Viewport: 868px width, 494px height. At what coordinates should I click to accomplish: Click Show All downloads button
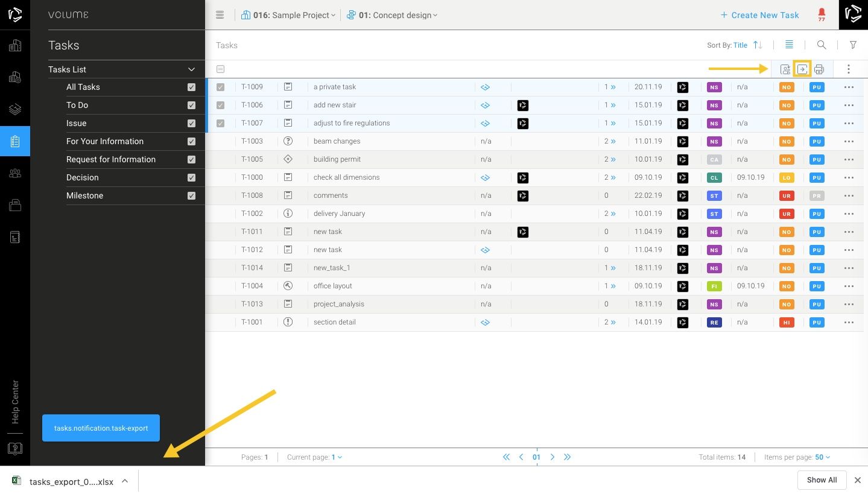coord(822,480)
